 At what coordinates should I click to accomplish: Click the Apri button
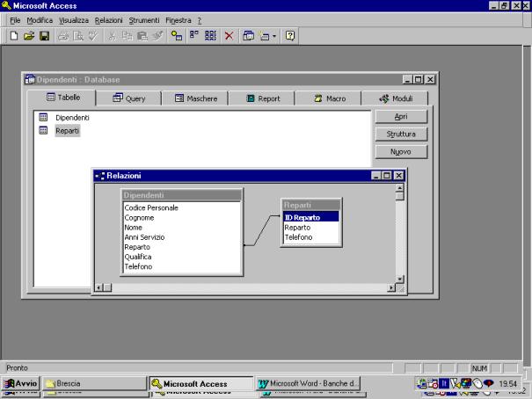pyautogui.click(x=401, y=117)
